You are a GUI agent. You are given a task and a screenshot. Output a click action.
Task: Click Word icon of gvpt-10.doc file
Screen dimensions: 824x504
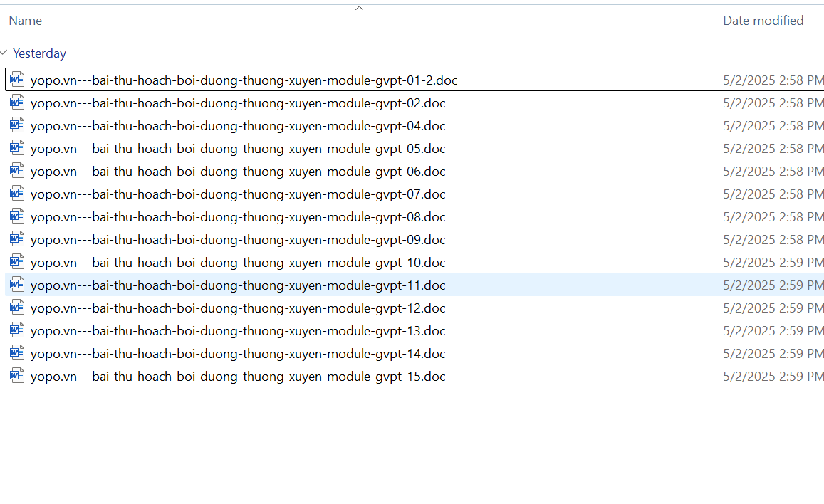pyautogui.click(x=17, y=262)
